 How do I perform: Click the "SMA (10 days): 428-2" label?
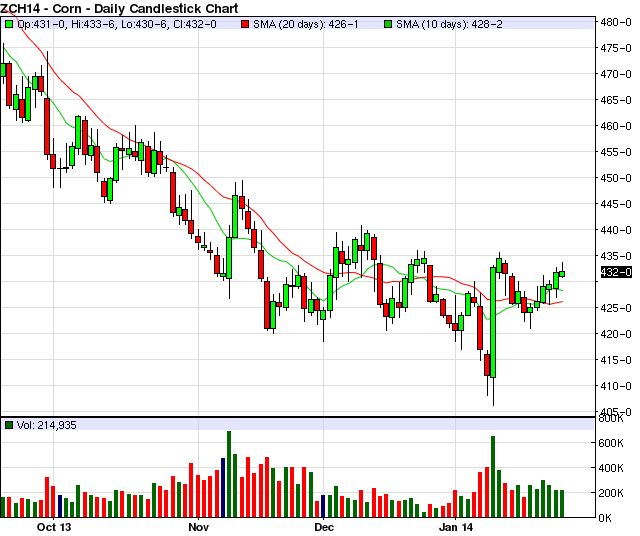click(449, 24)
